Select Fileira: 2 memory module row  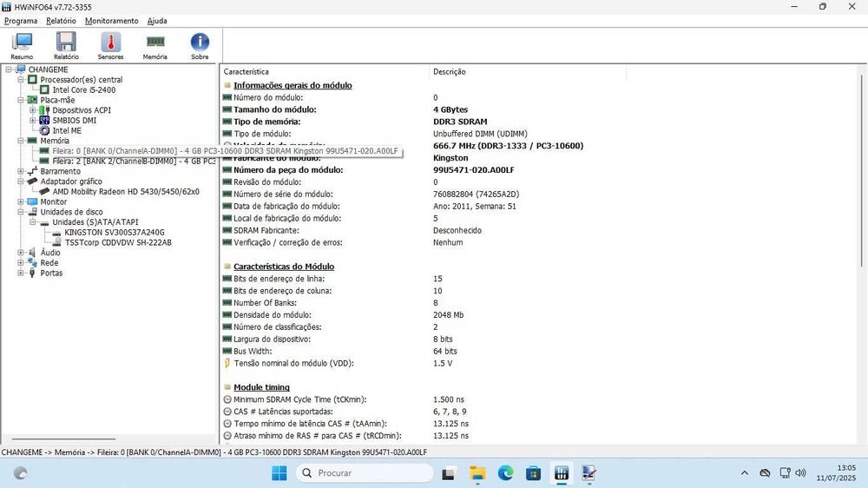pyautogui.click(x=134, y=162)
